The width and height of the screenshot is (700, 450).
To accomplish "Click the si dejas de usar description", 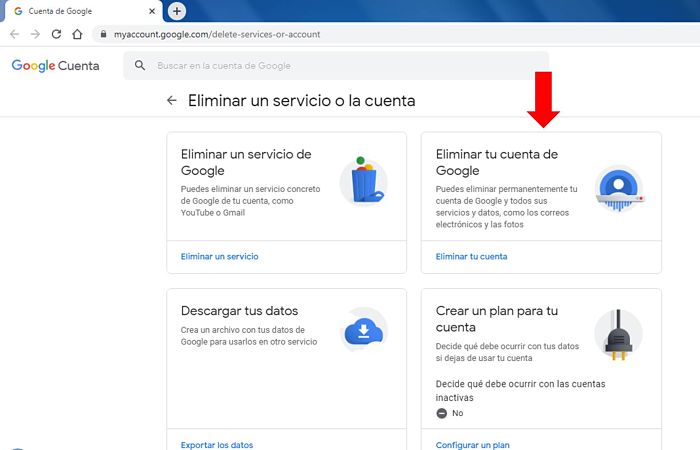I will coord(507,352).
